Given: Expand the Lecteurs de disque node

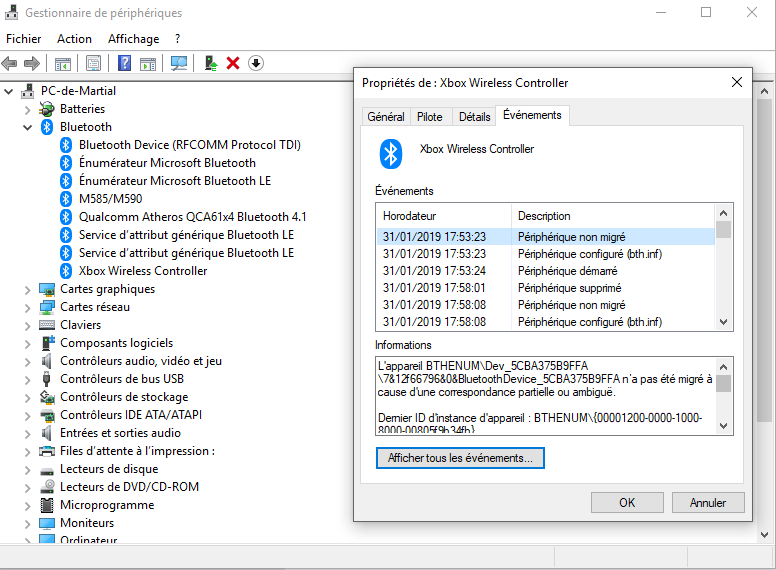Looking at the screenshot, I should [28, 470].
